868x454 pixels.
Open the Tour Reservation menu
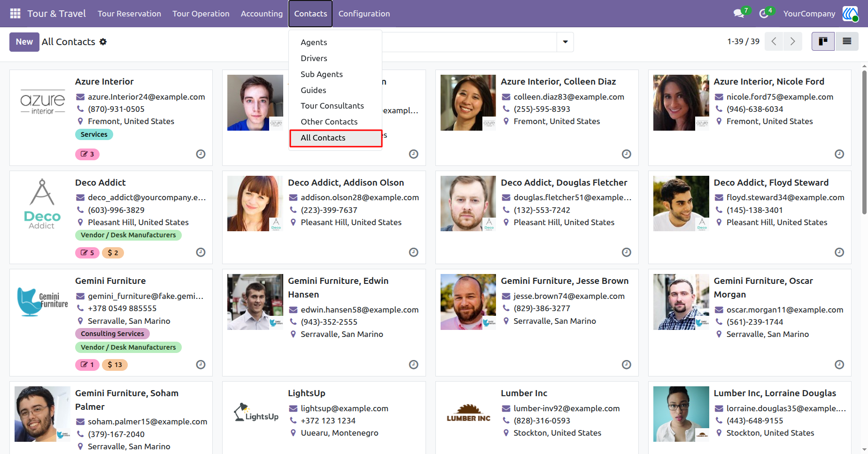129,14
